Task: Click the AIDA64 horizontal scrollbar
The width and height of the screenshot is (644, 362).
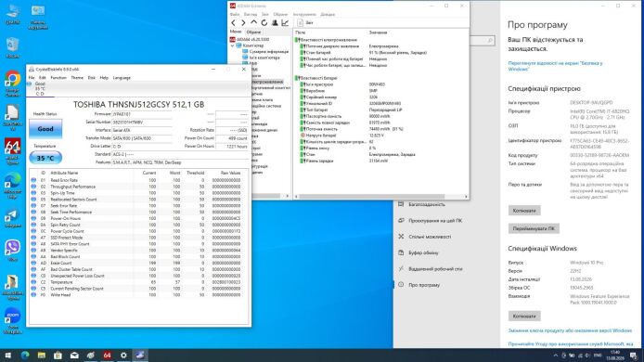Action: (372, 197)
